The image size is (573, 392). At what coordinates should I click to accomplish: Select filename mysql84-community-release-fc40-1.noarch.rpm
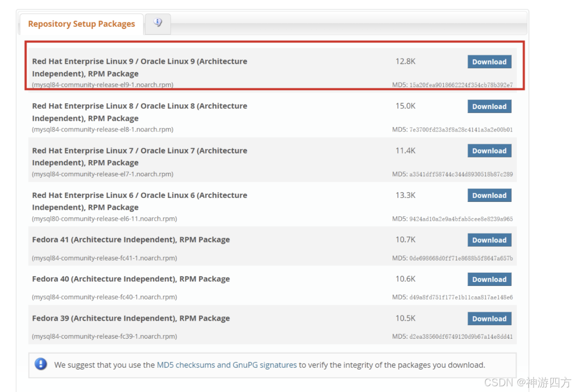104,297
